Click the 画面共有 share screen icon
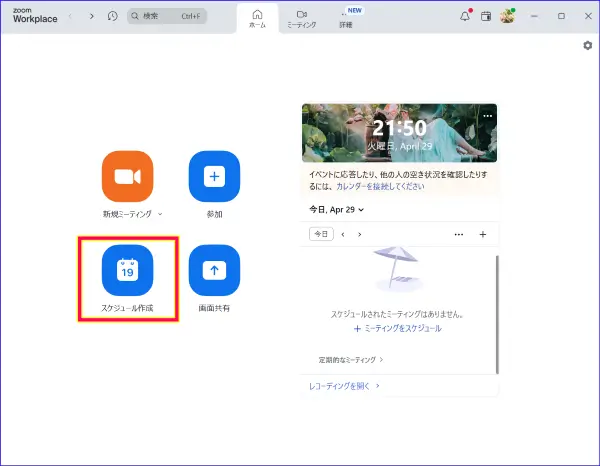This screenshot has width=600, height=466. 214,270
